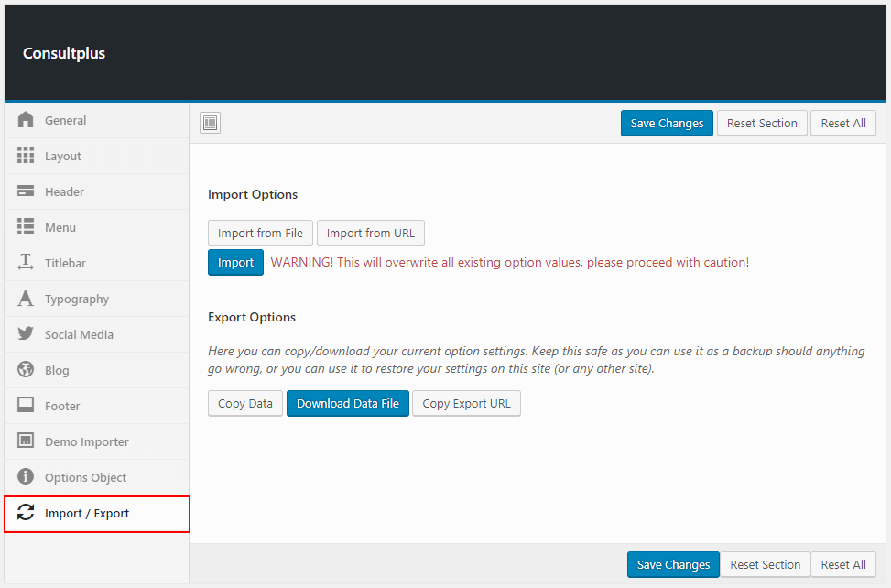Click the info icon beside Options Object
The image size is (891, 588).
26,477
